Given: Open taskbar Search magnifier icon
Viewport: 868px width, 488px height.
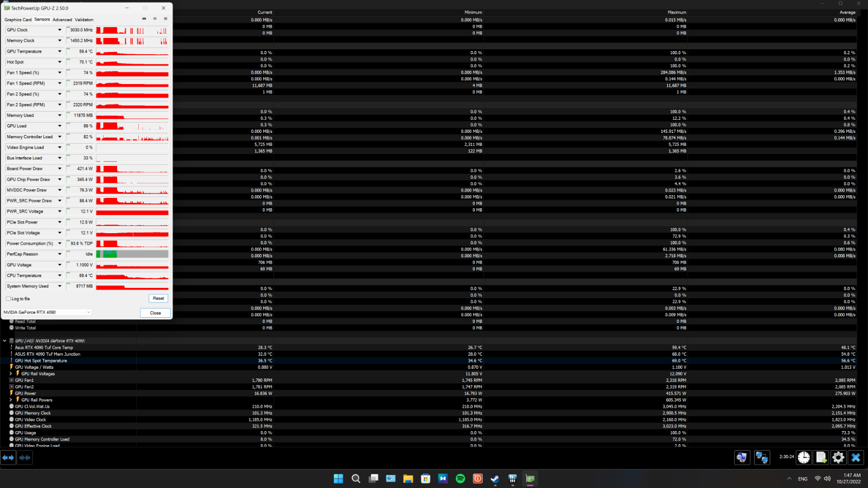Looking at the screenshot, I should click(356, 478).
